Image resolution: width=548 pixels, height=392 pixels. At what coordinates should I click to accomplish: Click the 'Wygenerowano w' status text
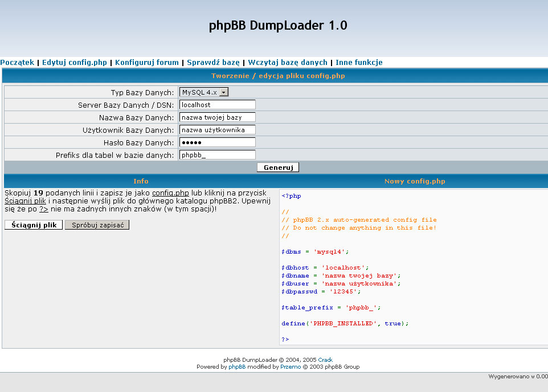(518, 377)
